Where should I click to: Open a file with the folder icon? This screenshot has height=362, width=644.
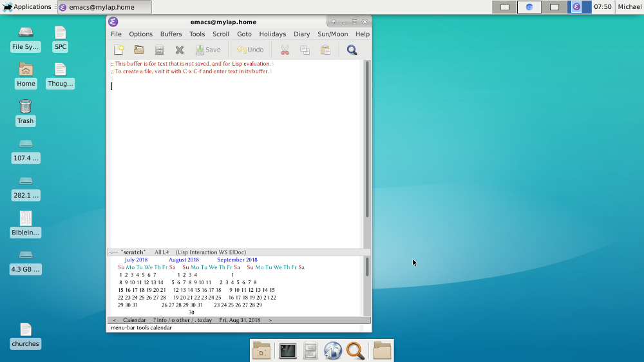[139, 50]
